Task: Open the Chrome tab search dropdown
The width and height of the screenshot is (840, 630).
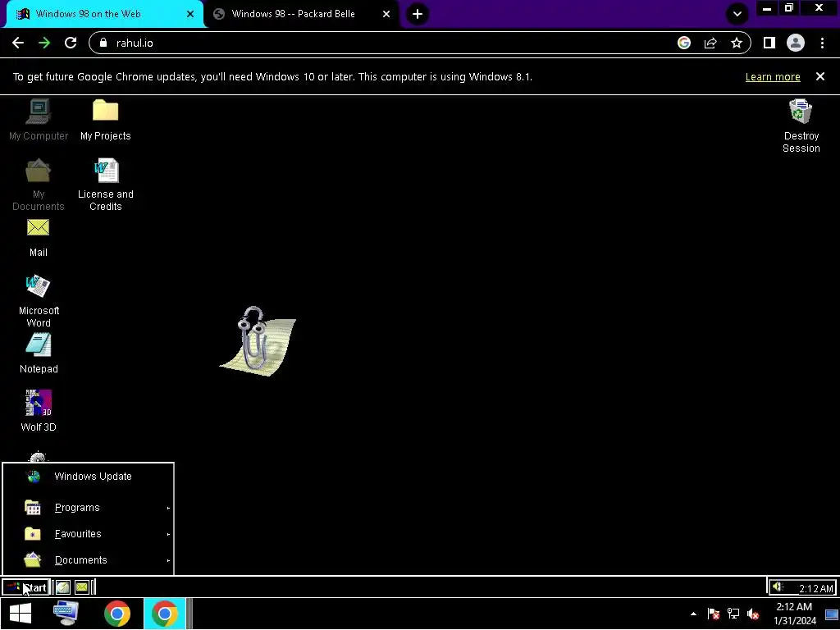Action: 737,14
